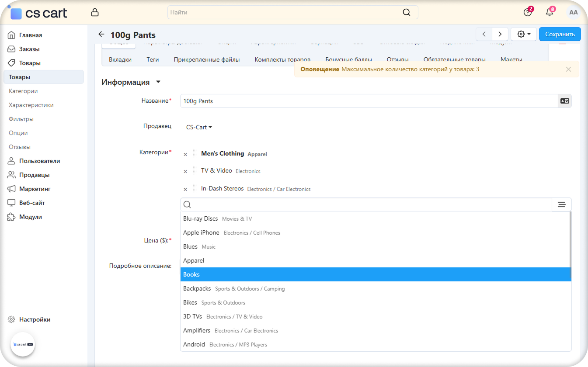This screenshot has height=367, width=588.
Task: Go back using the left arrow beside title
Action: pos(101,35)
